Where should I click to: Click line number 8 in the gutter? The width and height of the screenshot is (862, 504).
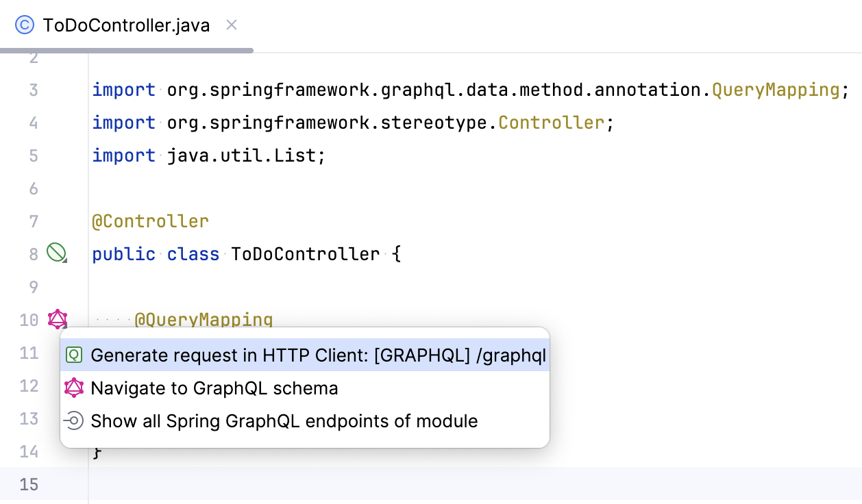[33, 253]
